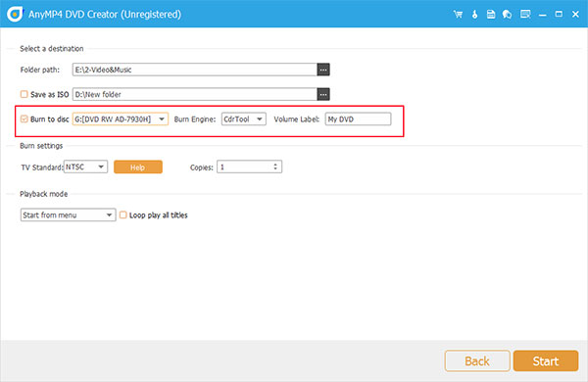The height and width of the screenshot is (382, 588).
Task: Maximize the DVD Creator window
Action: click(x=559, y=15)
